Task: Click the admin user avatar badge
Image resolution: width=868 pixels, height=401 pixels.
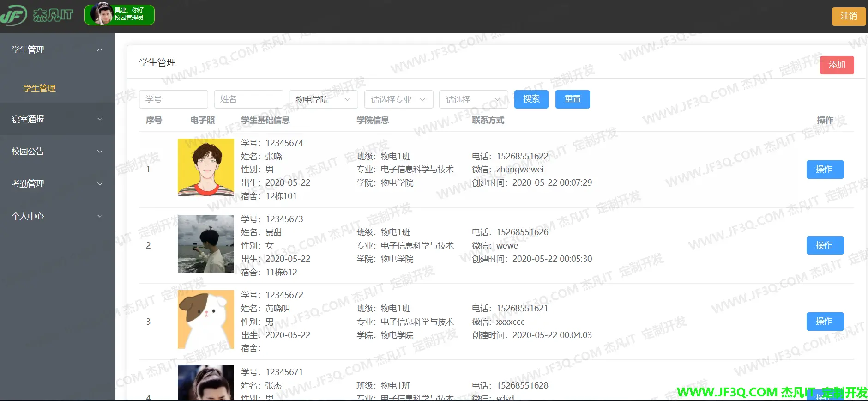Action: 119,15
